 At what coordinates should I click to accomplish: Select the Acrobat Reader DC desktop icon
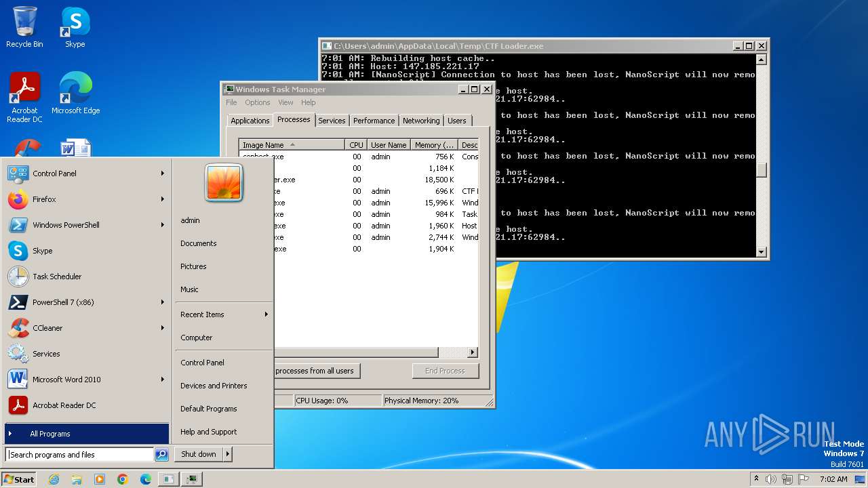24,98
